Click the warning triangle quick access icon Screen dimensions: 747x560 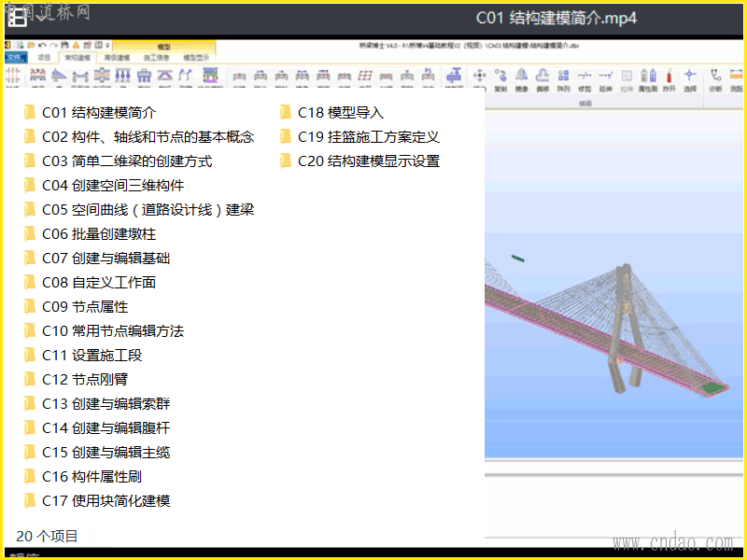(x=76, y=45)
